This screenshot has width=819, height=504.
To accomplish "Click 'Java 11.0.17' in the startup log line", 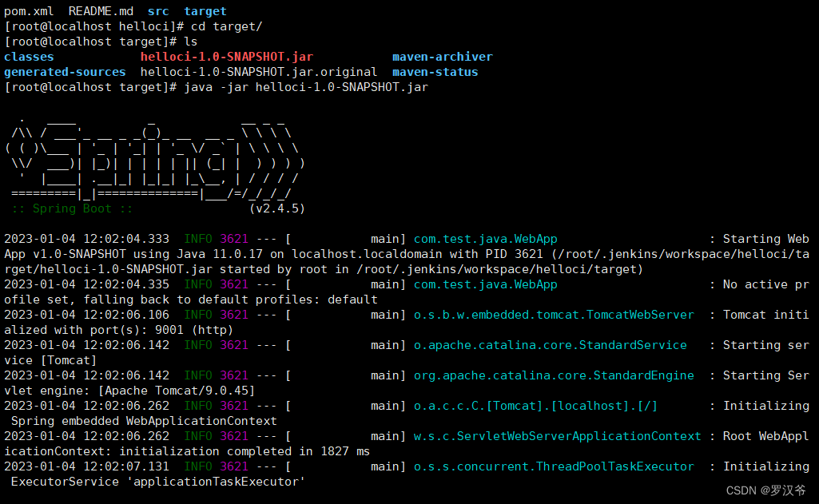I will tap(220, 254).
